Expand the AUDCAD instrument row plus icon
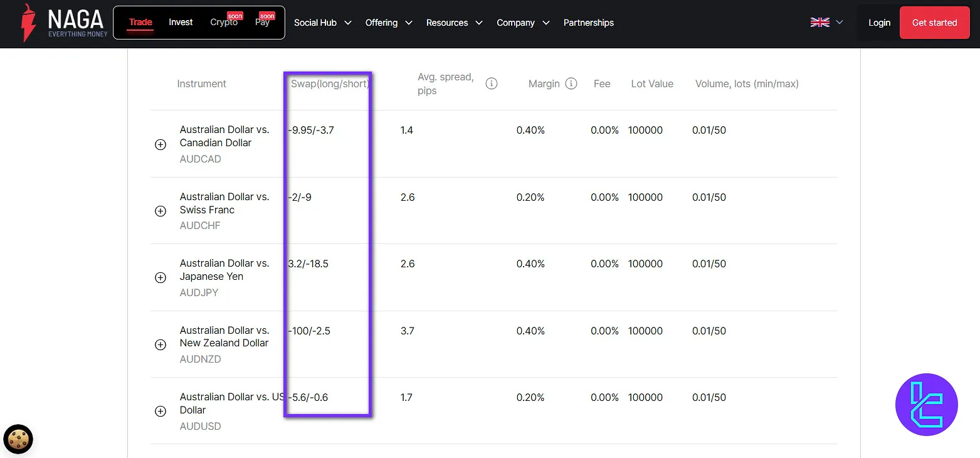 (161, 144)
